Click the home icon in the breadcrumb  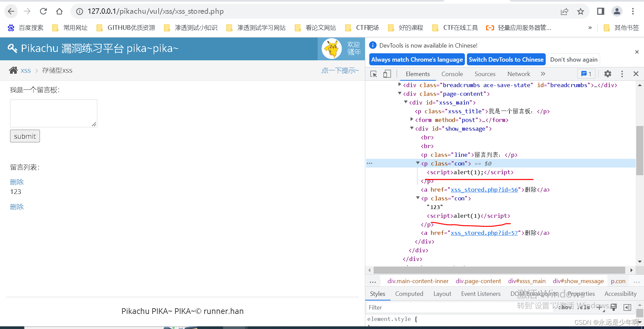[13, 70]
